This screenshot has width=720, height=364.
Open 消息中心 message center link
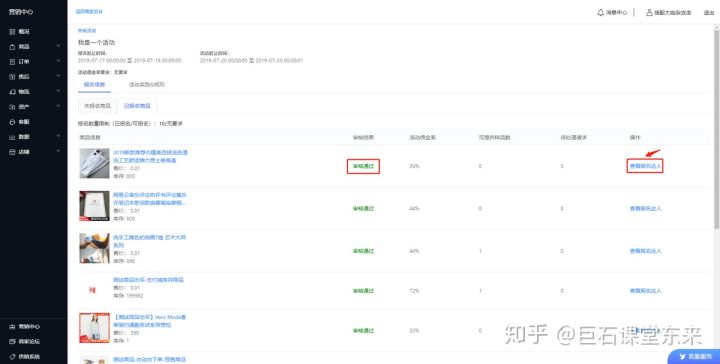pos(616,13)
